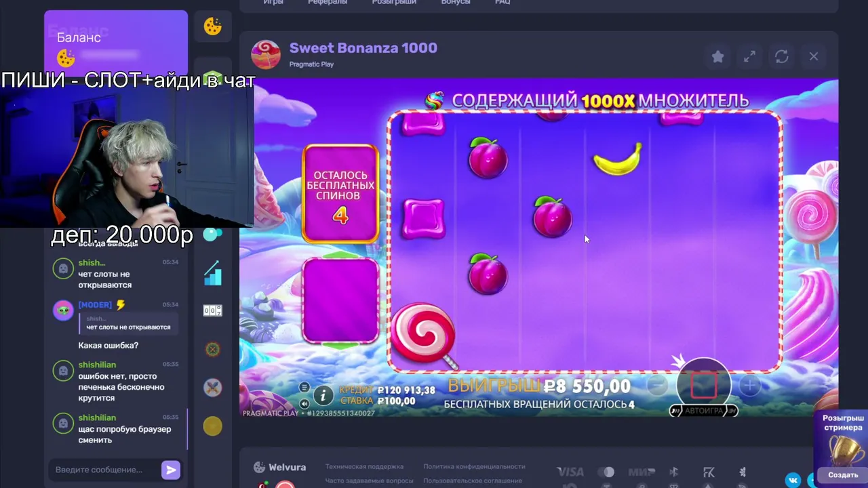Open the slot hamburger menu
This screenshot has width=868, height=488.
click(304, 388)
